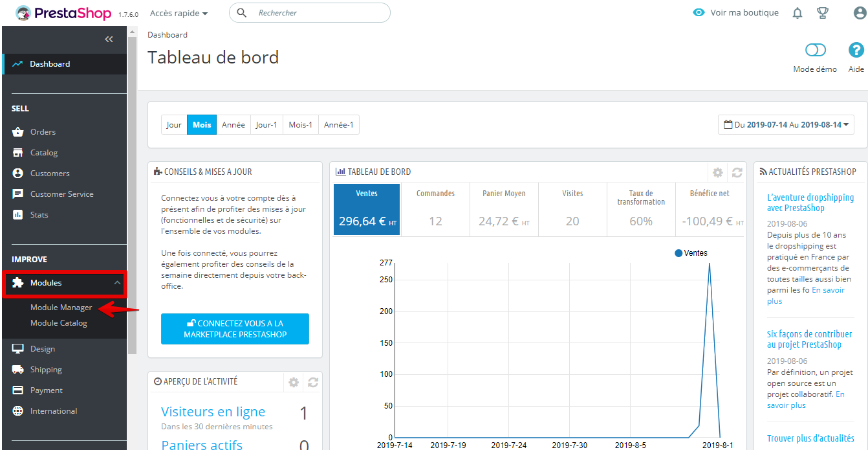Image resolution: width=868 pixels, height=450 pixels.
Task: Select the Année period tab
Action: [x=233, y=125]
